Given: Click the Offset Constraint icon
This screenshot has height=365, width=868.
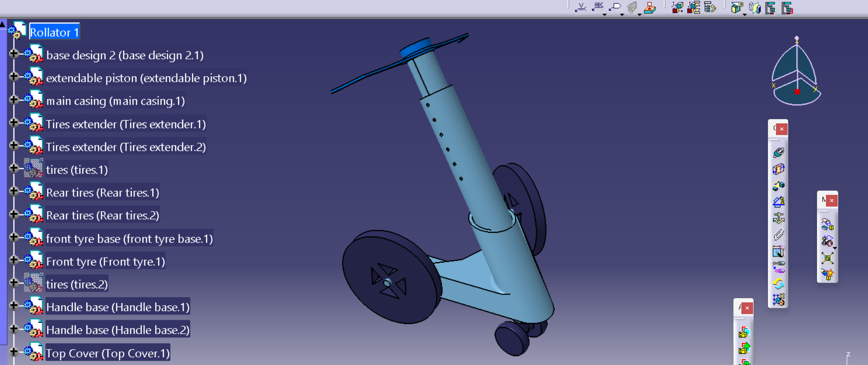Looking at the screenshot, I should click(x=778, y=186).
